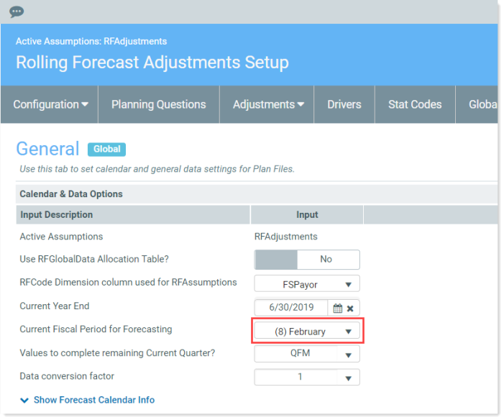Switch to the Drivers tab
The width and height of the screenshot is (504, 420).
(x=344, y=104)
